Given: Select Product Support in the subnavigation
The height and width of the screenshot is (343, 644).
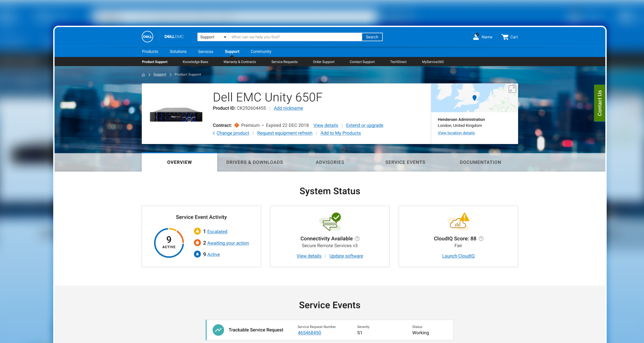Looking at the screenshot, I should [155, 62].
